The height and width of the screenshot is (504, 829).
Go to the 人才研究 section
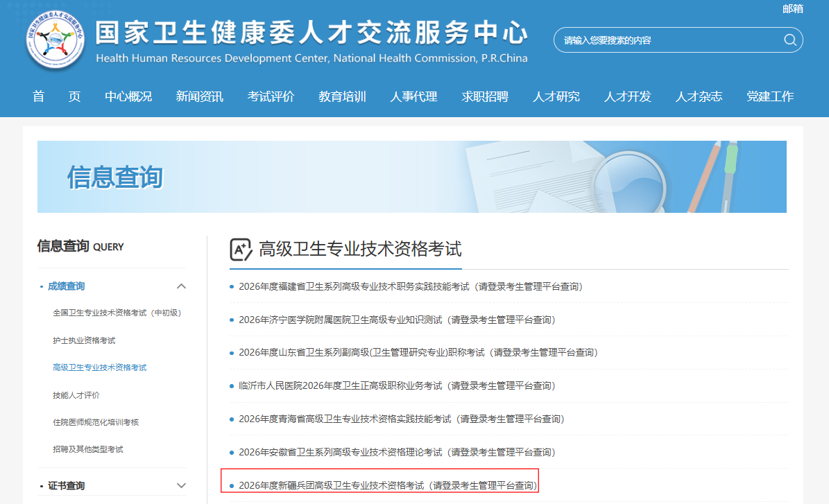557,96
